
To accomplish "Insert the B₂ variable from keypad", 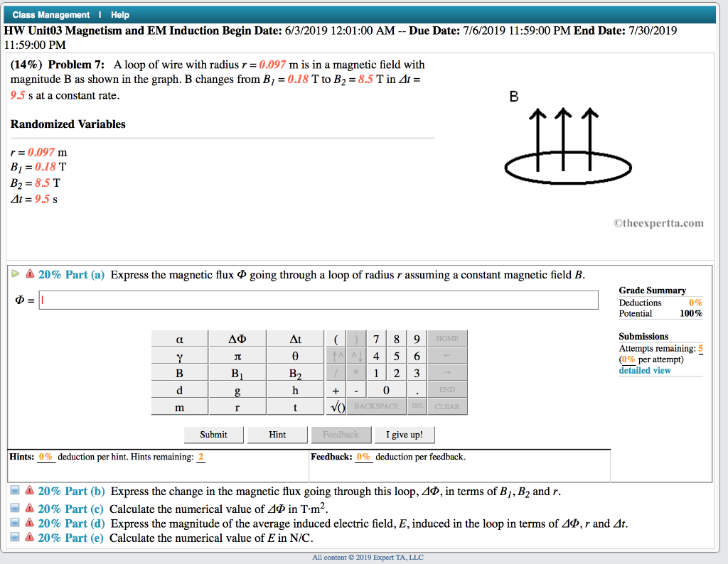I will [x=294, y=372].
